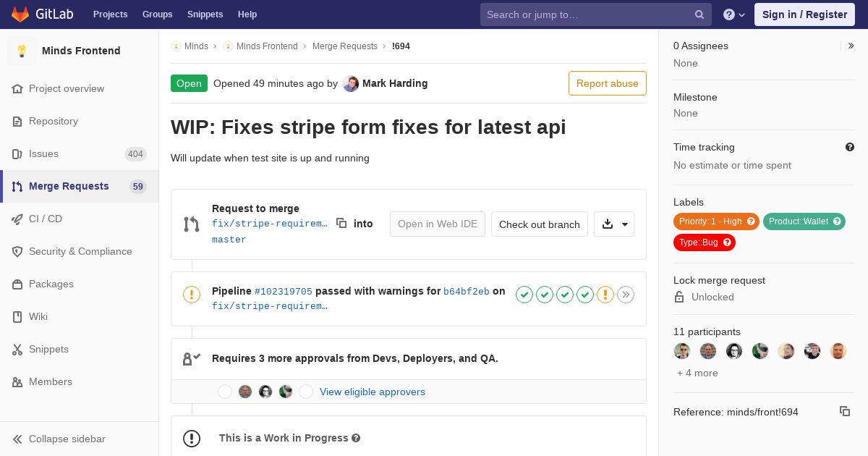Image resolution: width=868 pixels, height=456 pixels.
Task: Click Priority::1 - High label help icon
Action: (x=751, y=221)
